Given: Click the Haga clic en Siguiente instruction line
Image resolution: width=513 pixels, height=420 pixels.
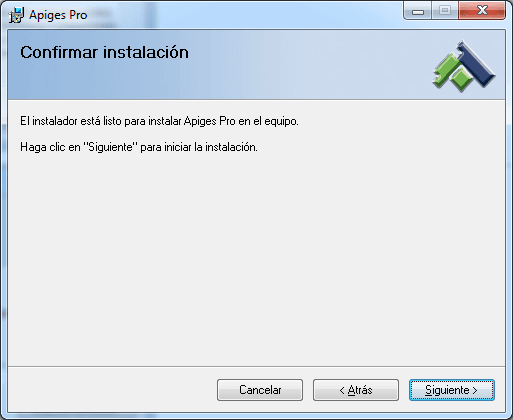Looking at the screenshot, I should tap(139, 147).
